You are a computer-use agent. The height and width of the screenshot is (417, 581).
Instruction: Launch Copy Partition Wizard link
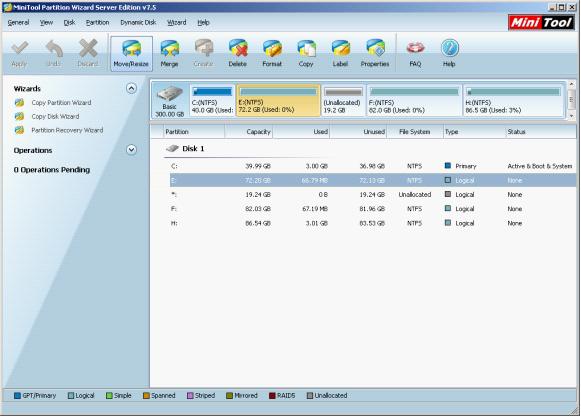pyautogui.click(x=62, y=103)
